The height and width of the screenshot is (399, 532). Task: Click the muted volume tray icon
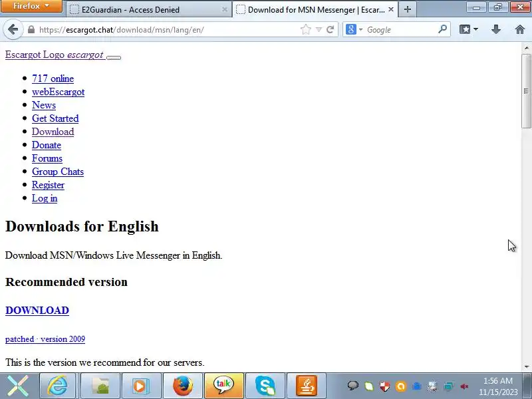(x=464, y=386)
